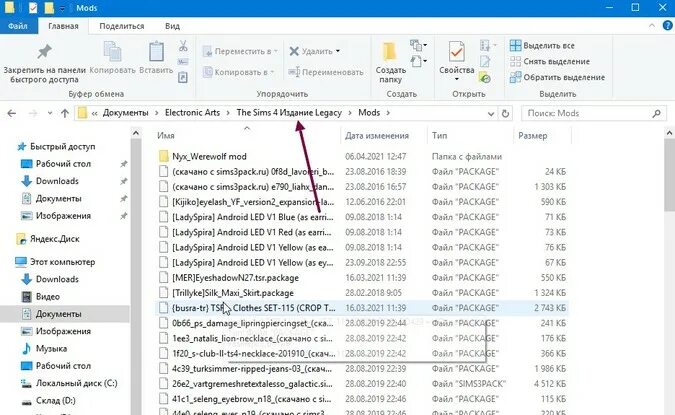Click Invert selection (Обратить выделение)

pyautogui.click(x=557, y=77)
